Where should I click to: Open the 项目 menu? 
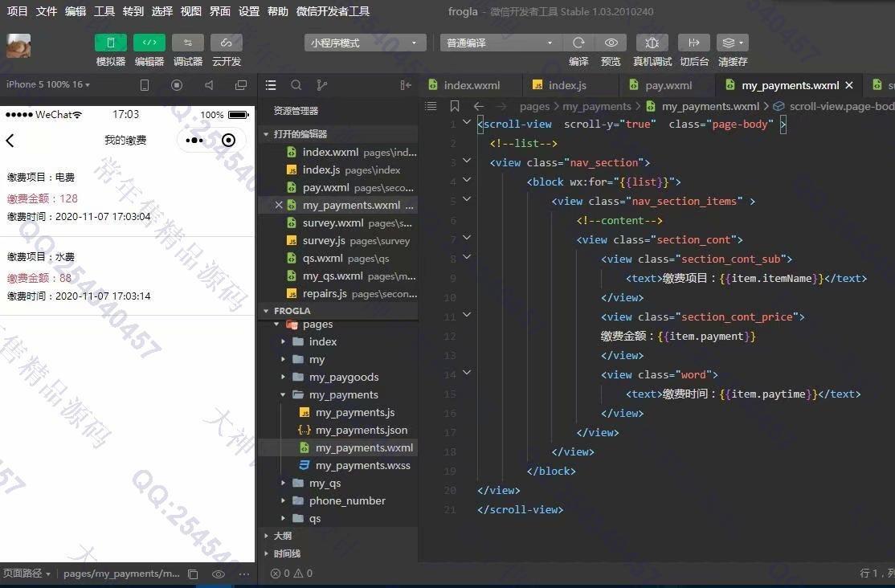tap(17, 11)
